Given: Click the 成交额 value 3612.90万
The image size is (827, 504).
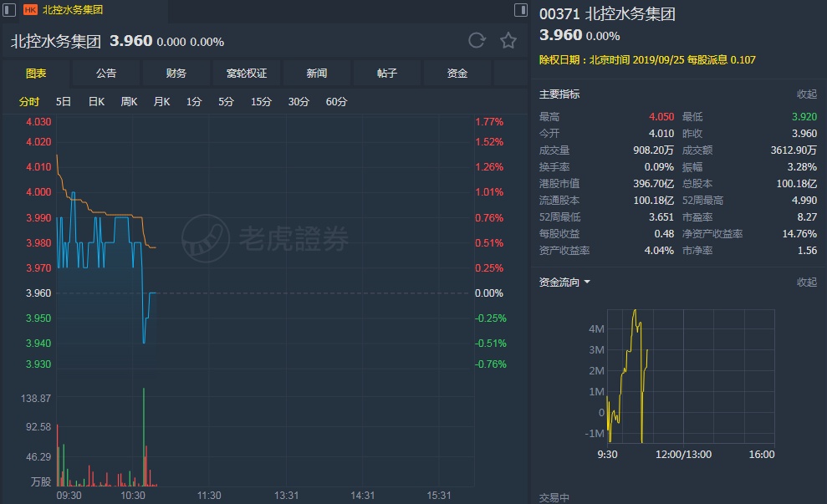Looking at the screenshot, I should [x=794, y=150].
